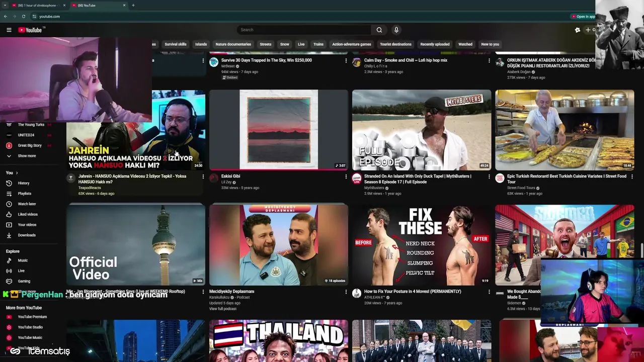This screenshot has height=362, width=644.
Task: Open History in the sidebar
Action: click(24, 183)
